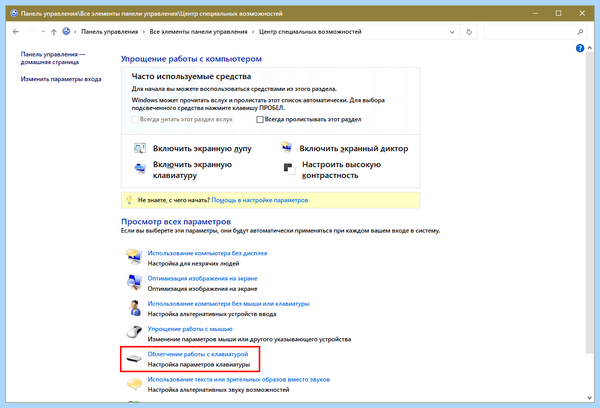This screenshot has height=408, width=600.
Task: Click text 'Настройка альтернативных устройств ввода'
Action: 212,314
